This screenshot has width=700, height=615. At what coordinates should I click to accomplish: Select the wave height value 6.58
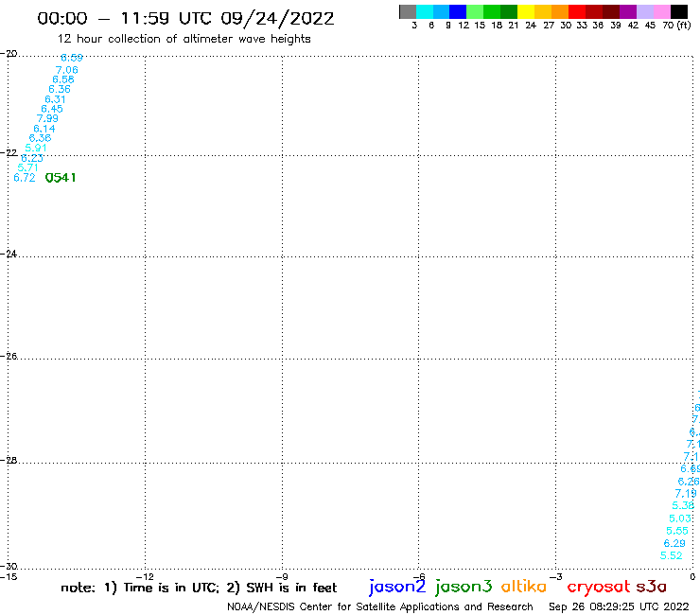[63, 79]
